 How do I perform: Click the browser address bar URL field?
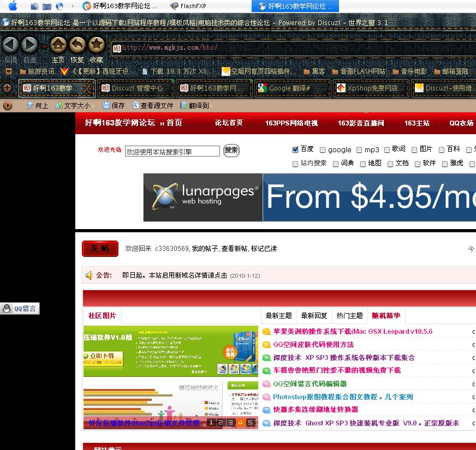tap(293, 48)
